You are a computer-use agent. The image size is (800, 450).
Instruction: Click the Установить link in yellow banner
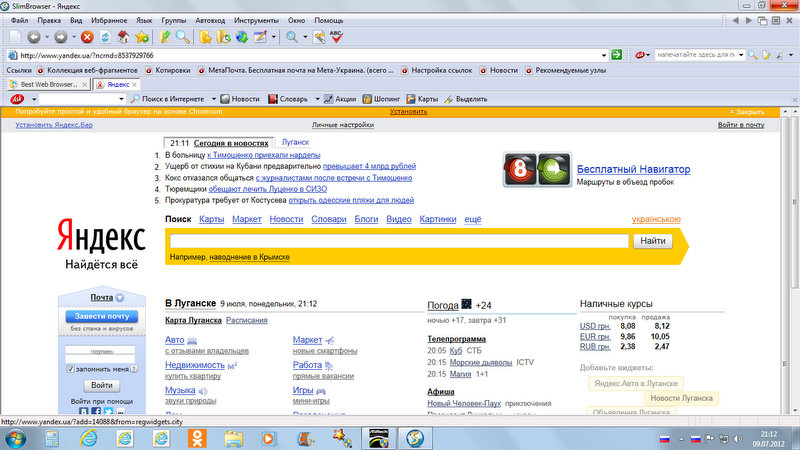pyautogui.click(x=409, y=112)
